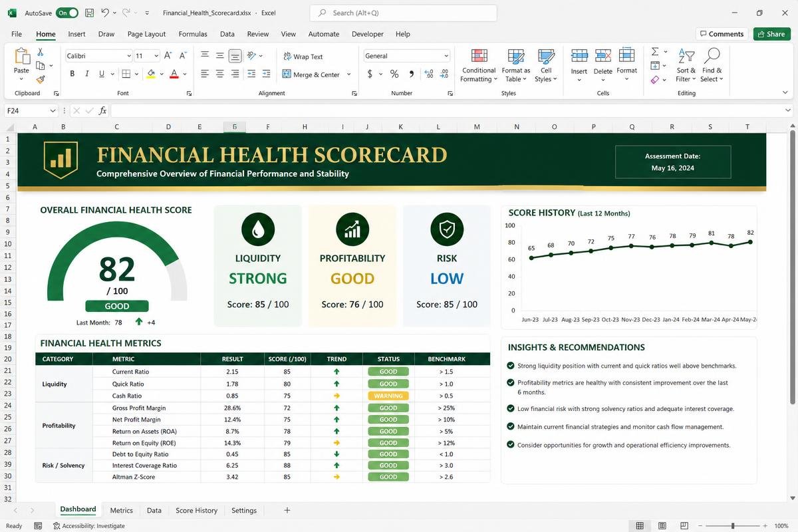Open the Settings sheet tab
The image size is (798, 532).
coord(244,511)
